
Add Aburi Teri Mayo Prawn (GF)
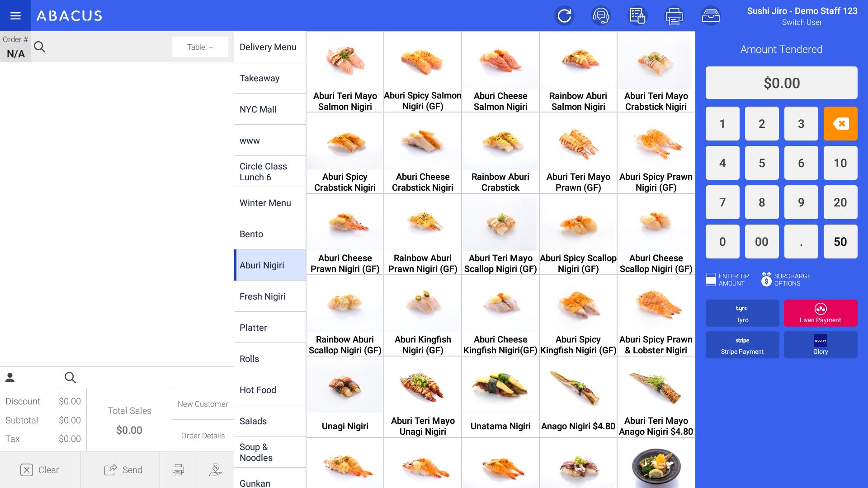click(x=578, y=153)
